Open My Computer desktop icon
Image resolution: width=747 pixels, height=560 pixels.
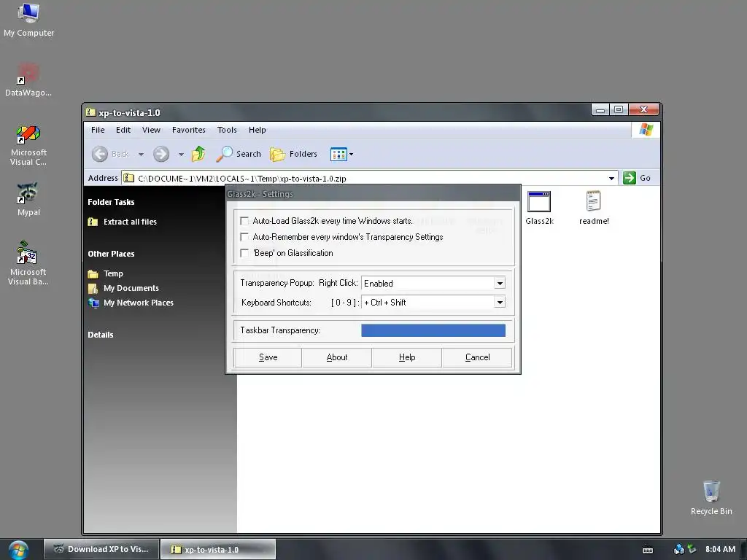pyautogui.click(x=28, y=19)
